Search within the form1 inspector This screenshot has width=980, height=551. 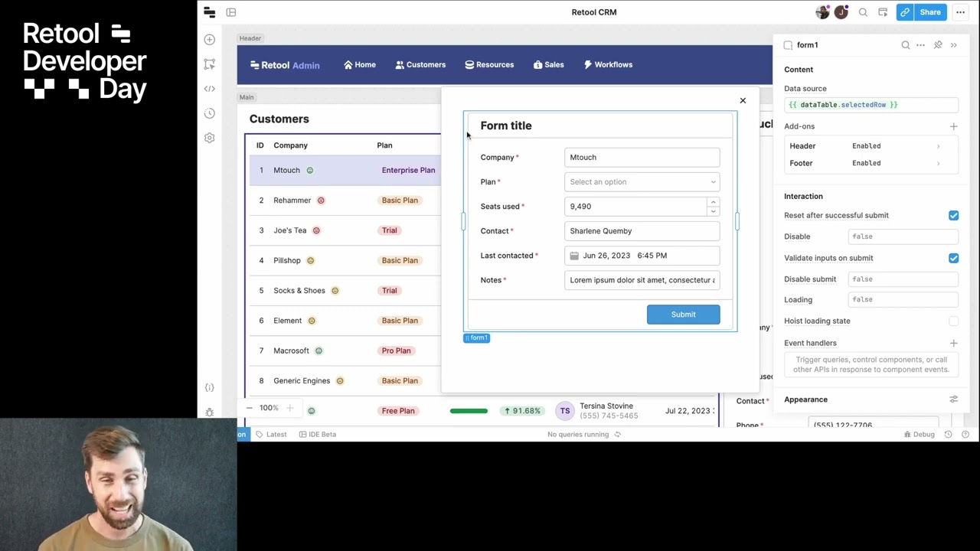click(x=906, y=45)
